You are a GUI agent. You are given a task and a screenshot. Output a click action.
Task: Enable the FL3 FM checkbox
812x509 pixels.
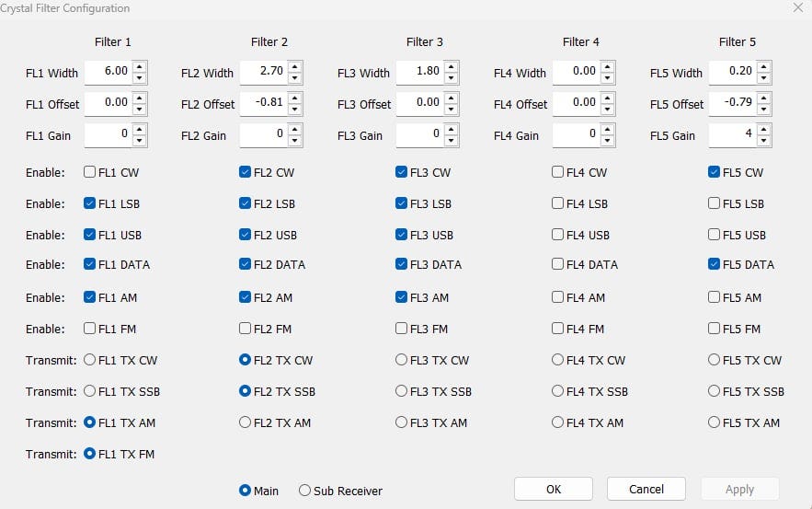pos(401,328)
